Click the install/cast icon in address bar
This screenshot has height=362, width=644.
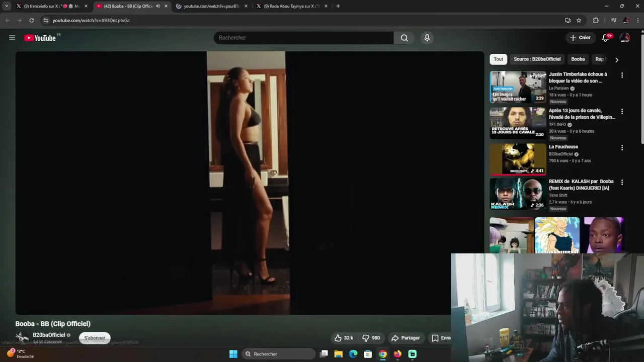click(x=568, y=20)
